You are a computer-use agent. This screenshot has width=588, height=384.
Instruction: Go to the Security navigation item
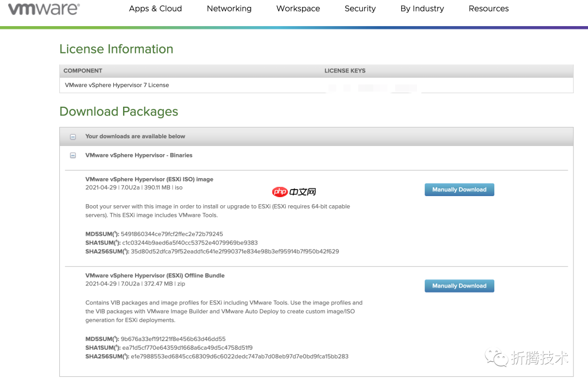click(360, 9)
